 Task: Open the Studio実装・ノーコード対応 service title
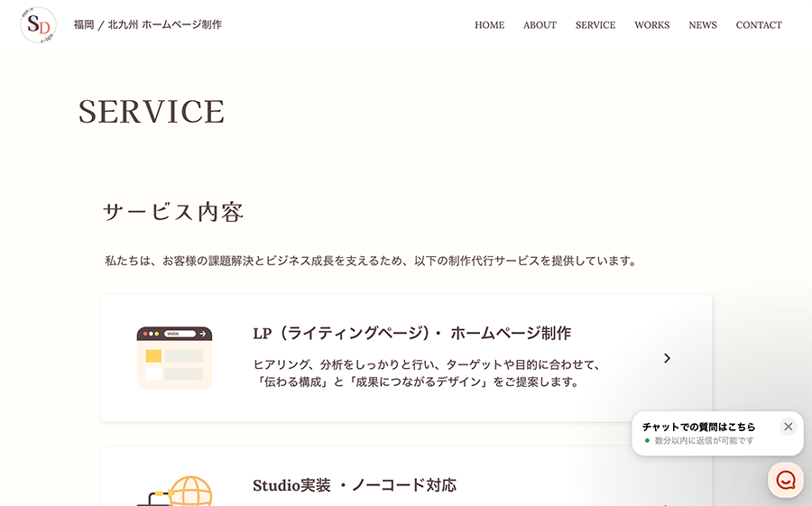point(355,485)
